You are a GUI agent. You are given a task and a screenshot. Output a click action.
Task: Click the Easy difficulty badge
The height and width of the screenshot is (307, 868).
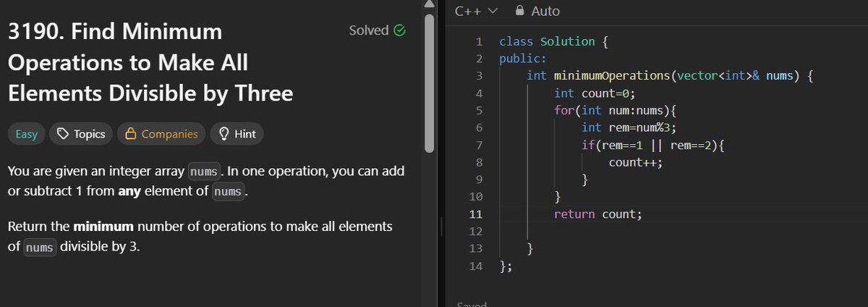point(27,134)
